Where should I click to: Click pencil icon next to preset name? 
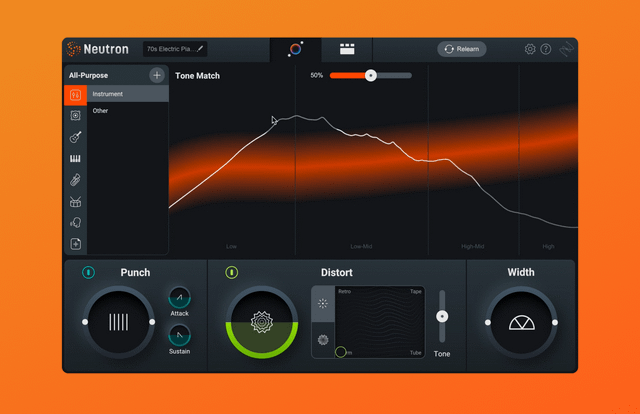click(x=200, y=49)
